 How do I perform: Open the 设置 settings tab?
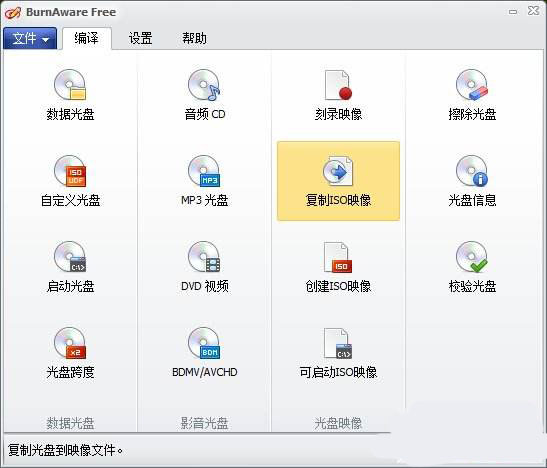(140, 38)
